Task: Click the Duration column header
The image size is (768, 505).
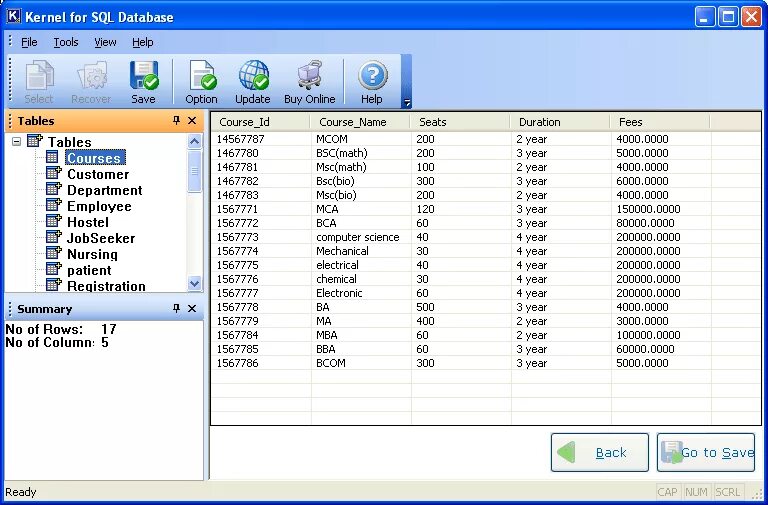Action: (560, 122)
